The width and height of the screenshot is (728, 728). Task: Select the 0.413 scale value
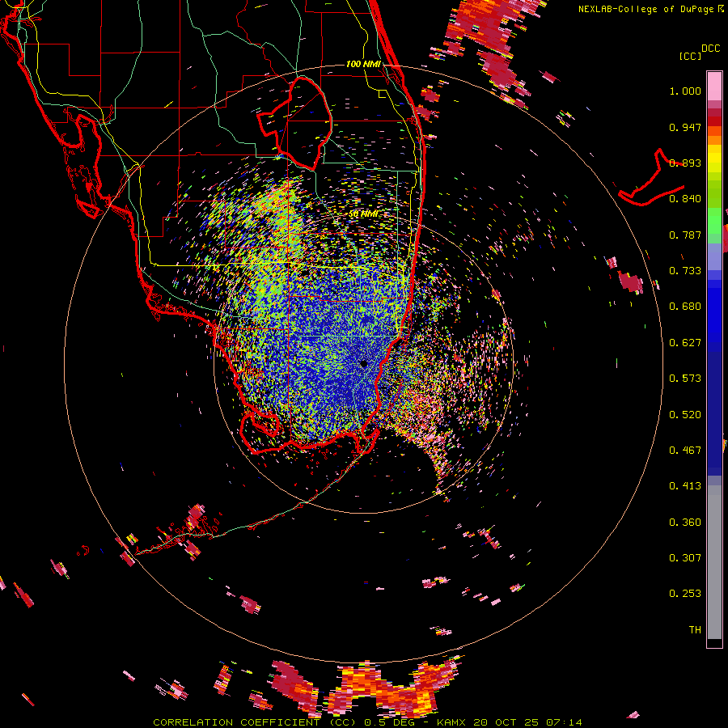(685, 486)
